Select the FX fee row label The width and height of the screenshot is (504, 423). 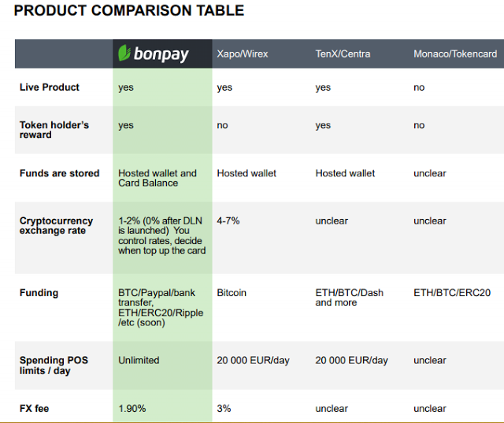click(x=34, y=409)
